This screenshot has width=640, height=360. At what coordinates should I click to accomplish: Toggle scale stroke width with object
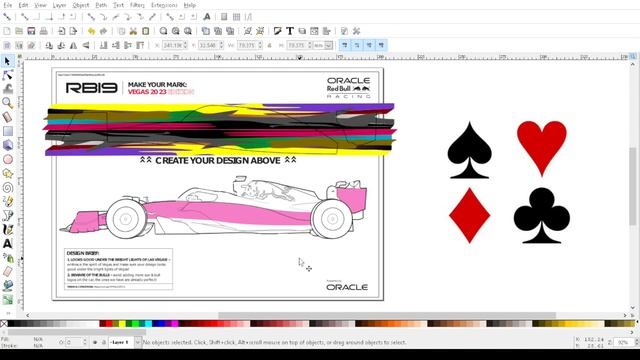click(344, 45)
